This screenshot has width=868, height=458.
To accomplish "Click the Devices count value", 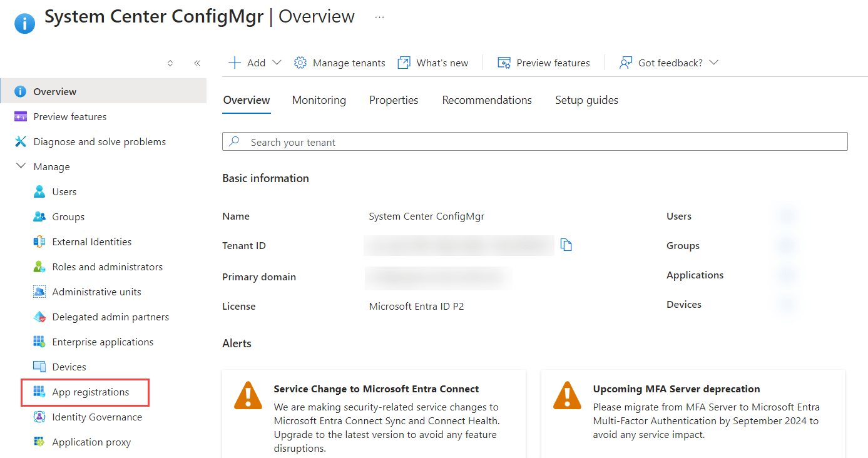I will click(787, 304).
